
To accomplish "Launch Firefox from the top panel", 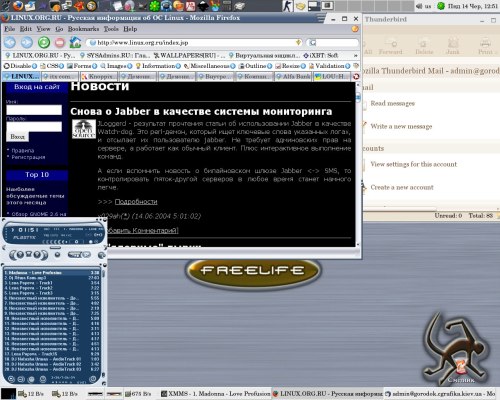I will pyautogui.click(x=18, y=6).
